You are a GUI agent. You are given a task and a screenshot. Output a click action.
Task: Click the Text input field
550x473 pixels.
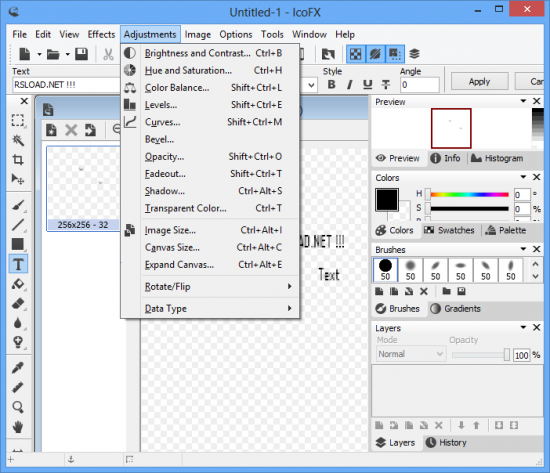point(66,85)
